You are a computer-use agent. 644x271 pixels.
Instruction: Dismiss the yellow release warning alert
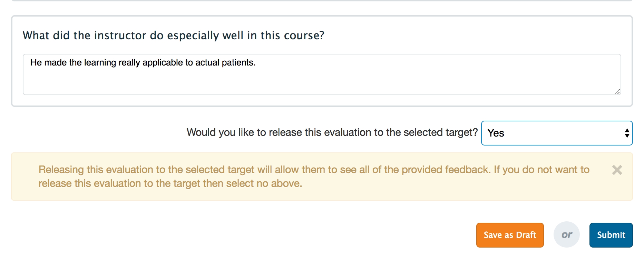pyautogui.click(x=617, y=170)
